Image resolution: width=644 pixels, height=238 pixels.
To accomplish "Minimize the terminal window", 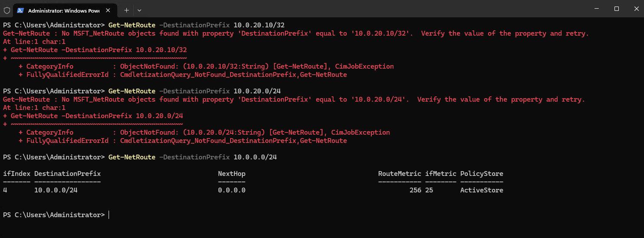I will (x=597, y=9).
